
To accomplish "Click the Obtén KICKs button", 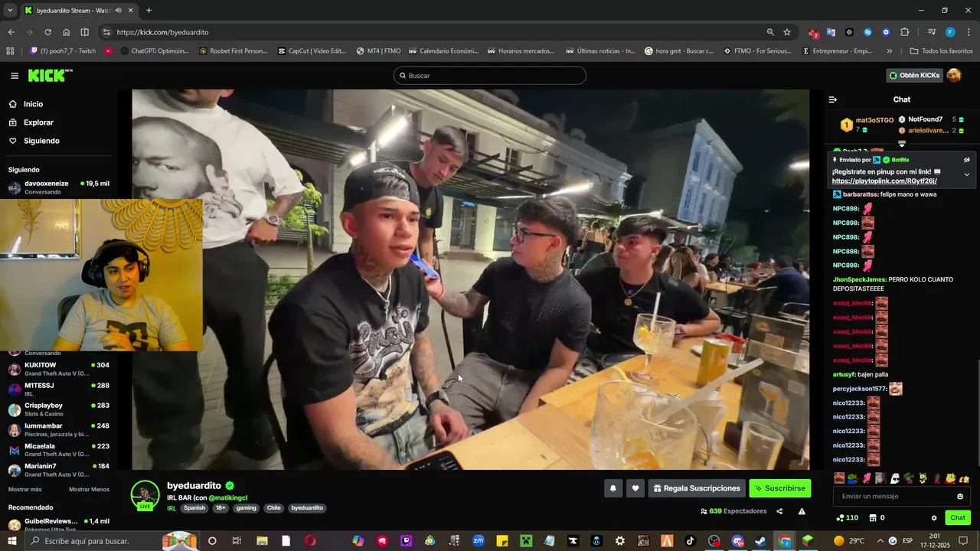I will click(x=914, y=75).
